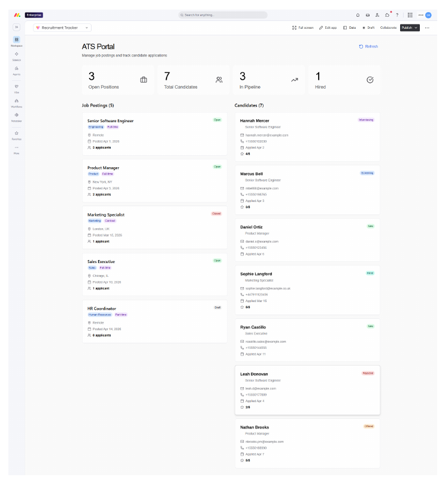Viewport: 448px width, 486px height.
Task: Open the help question mark icon
Action: click(x=397, y=15)
